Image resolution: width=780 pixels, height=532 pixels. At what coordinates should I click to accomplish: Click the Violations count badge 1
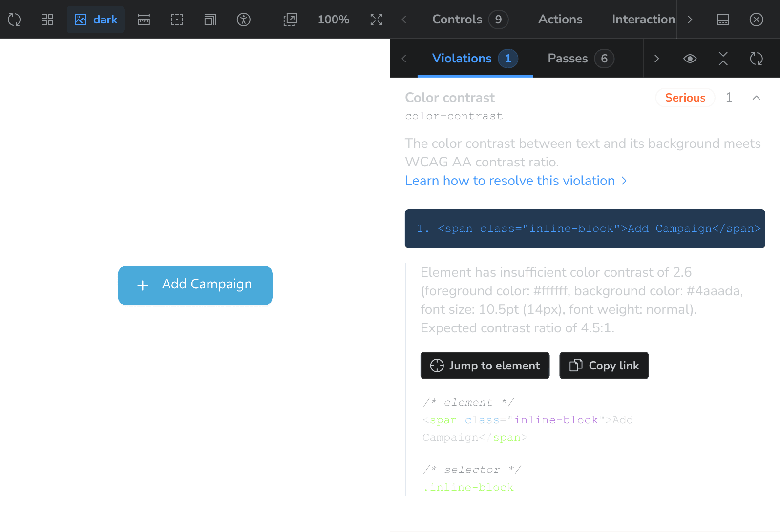point(508,59)
